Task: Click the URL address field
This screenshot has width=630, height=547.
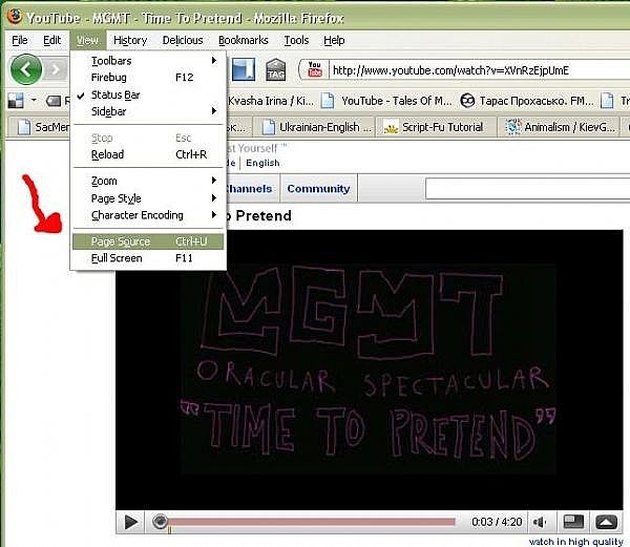Action: 478,70
